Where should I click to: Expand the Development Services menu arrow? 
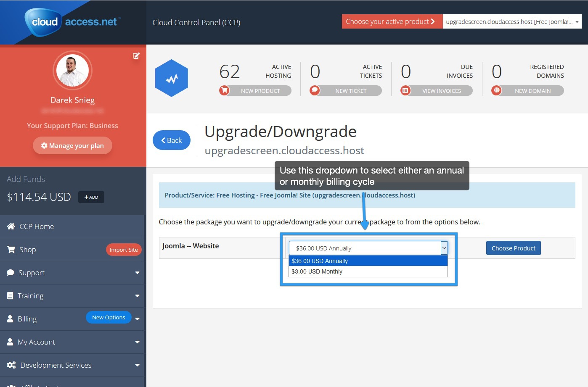(x=137, y=365)
